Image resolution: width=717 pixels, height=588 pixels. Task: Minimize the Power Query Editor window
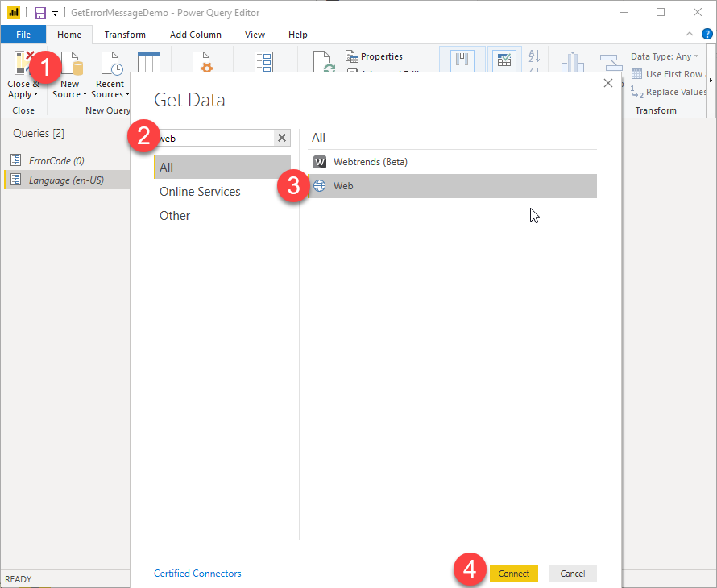click(x=624, y=12)
